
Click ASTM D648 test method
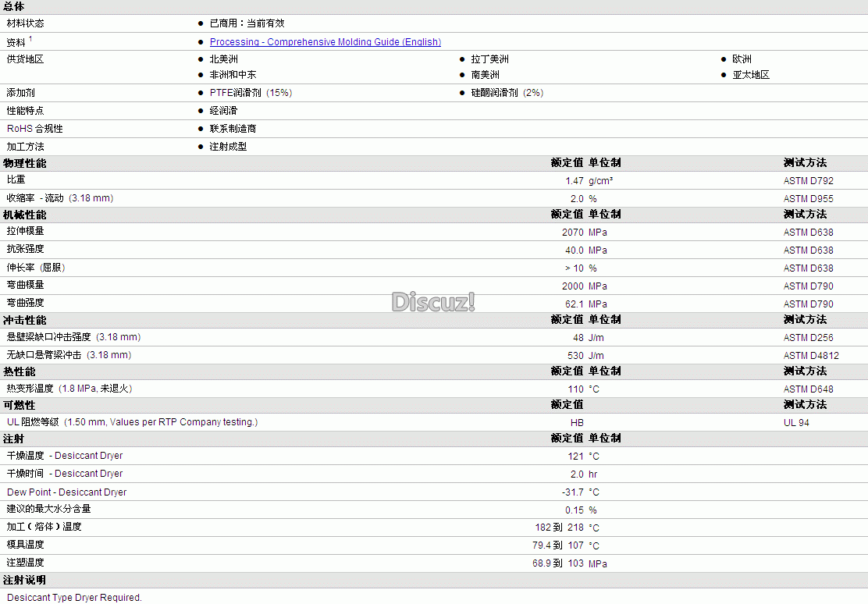click(x=808, y=389)
